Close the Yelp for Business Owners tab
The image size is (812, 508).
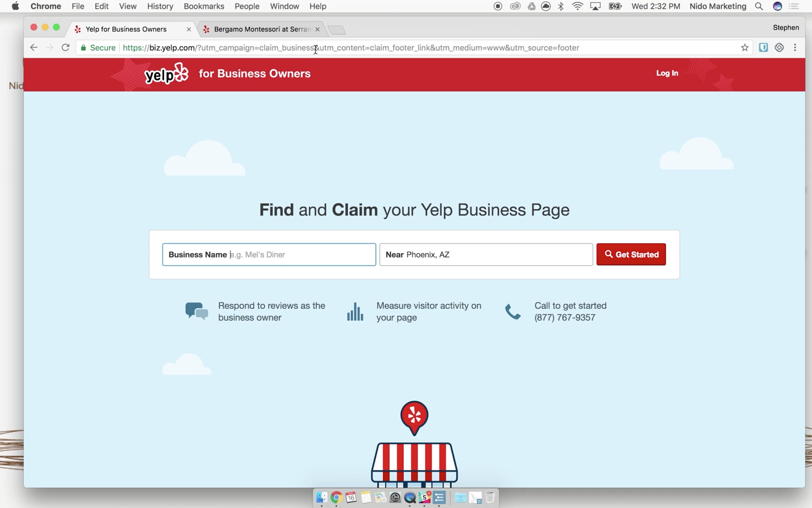point(189,29)
